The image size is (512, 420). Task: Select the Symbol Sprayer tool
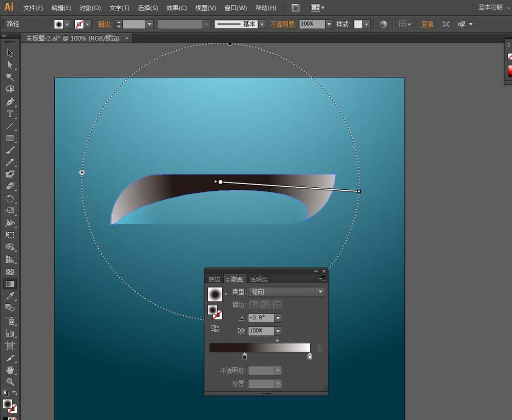click(10, 321)
